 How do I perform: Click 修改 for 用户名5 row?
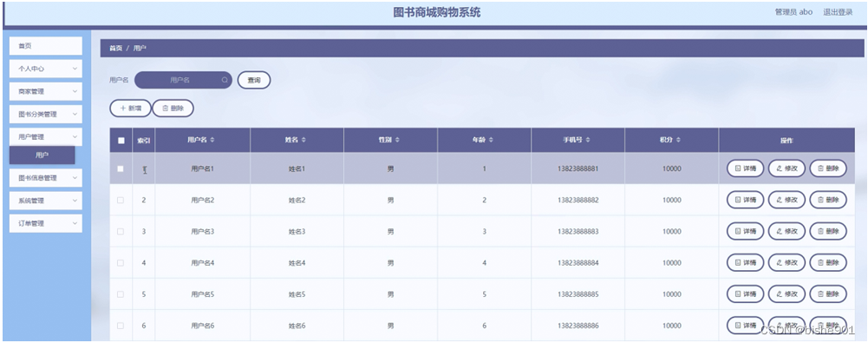point(786,294)
